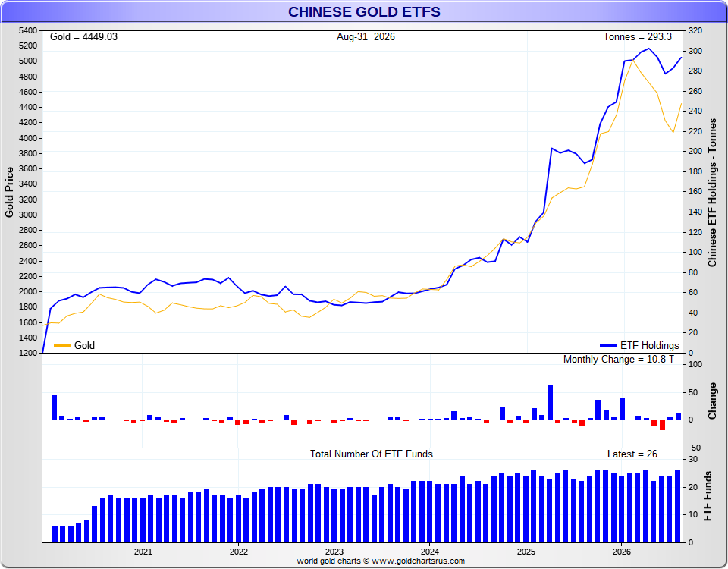Image resolution: width=728 pixels, height=569 pixels.
Task: Click the largest red monthly change bar in 2026
Action: click(662, 425)
